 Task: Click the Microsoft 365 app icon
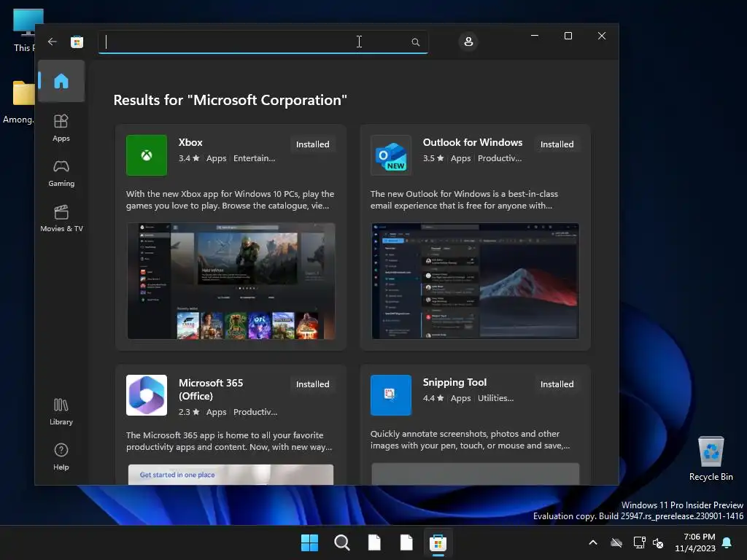(x=147, y=395)
